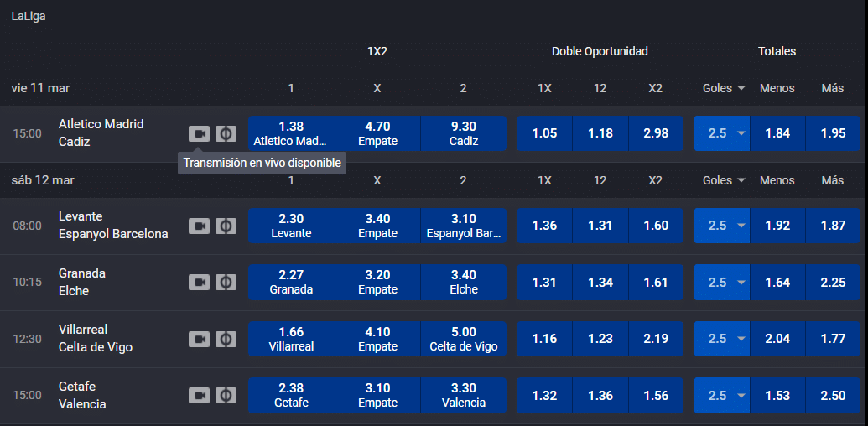Click live stream camera icon for Granada match
This screenshot has width=868, height=426.
click(199, 283)
